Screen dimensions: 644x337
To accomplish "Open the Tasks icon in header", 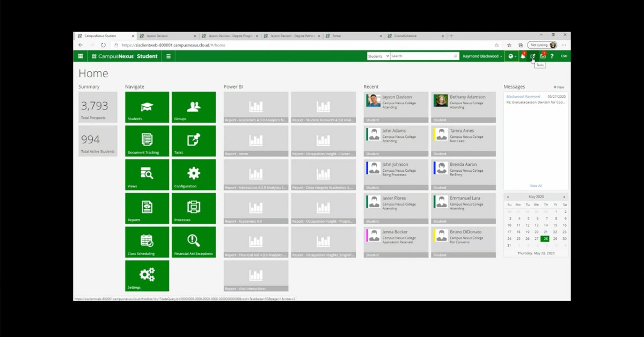I will click(533, 56).
